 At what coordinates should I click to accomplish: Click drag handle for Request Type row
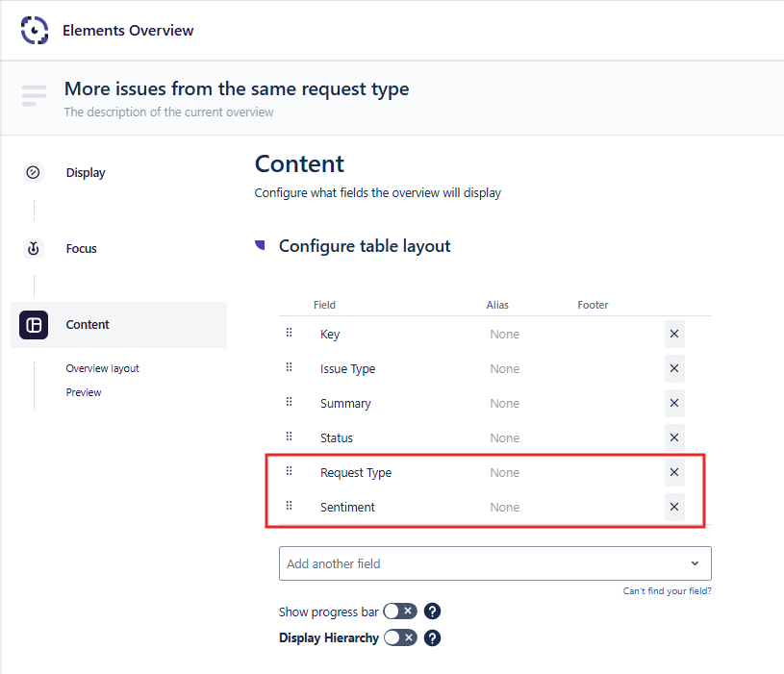[x=289, y=471]
